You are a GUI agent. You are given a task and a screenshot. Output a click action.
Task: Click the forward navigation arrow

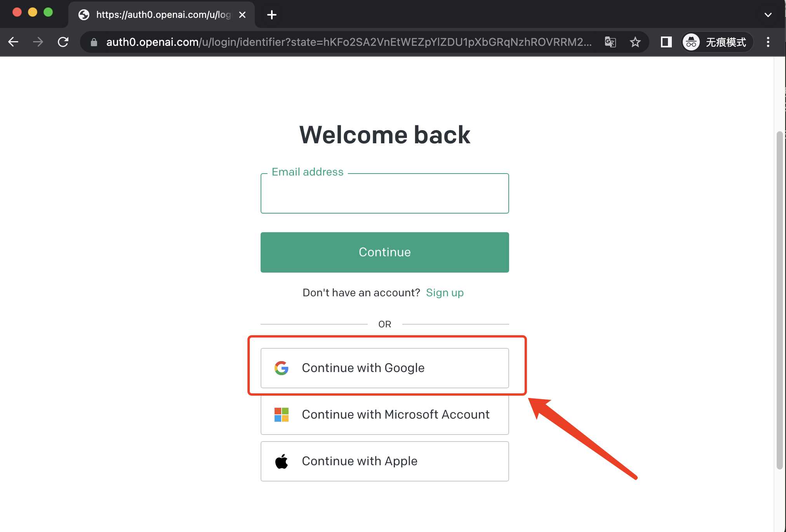[x=38, y=42]
